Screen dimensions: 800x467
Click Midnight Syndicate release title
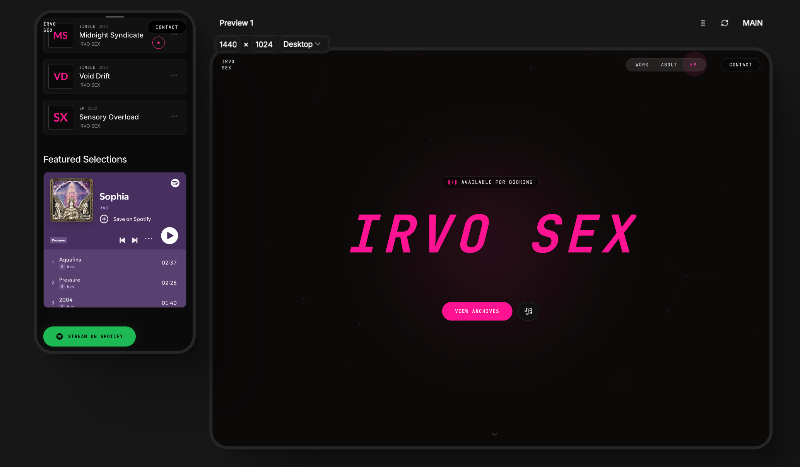pos(111,35)
